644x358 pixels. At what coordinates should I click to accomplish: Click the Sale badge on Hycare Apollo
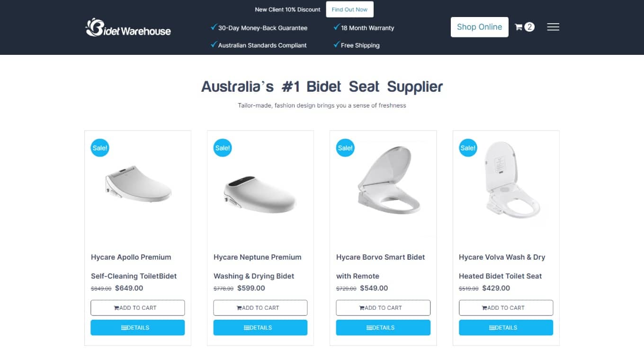tap(100, 148)
